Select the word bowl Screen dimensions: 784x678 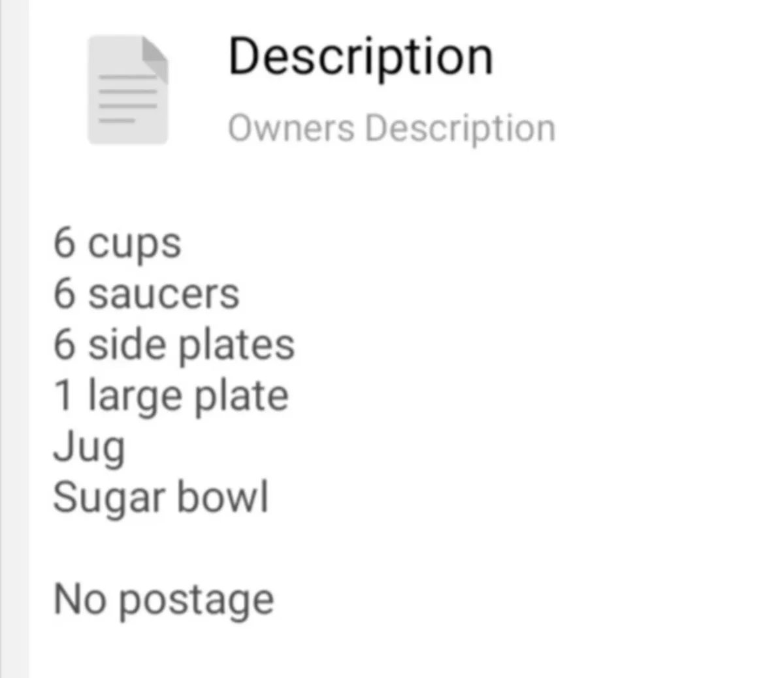223,497
